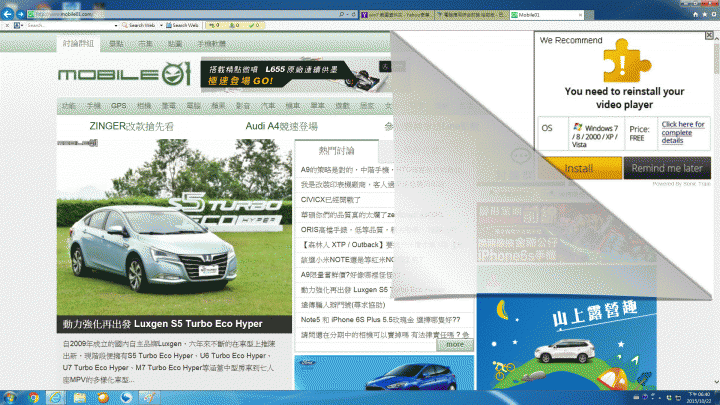Screen dimensions: 720x405
Task: Click the more button under hot discussions
Action: (x=455, y=344)
